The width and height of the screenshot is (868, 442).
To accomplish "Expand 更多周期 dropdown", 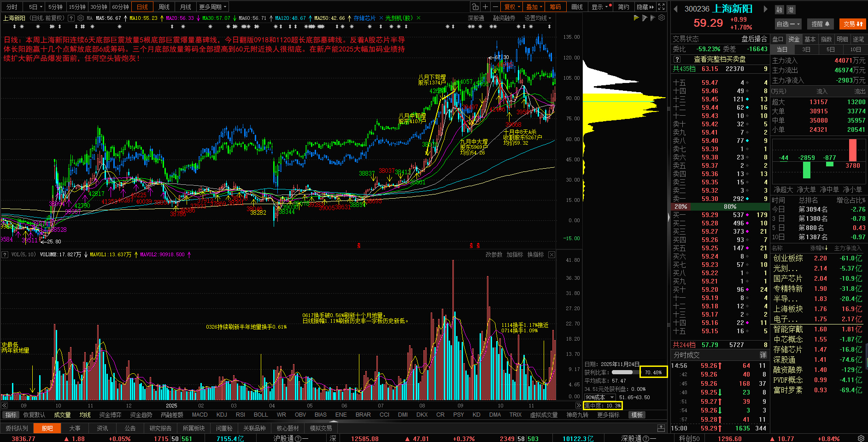I will 213,7.
